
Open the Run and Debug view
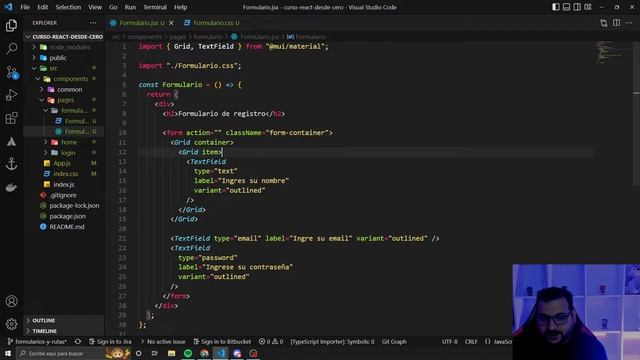(x=11, y=95)
